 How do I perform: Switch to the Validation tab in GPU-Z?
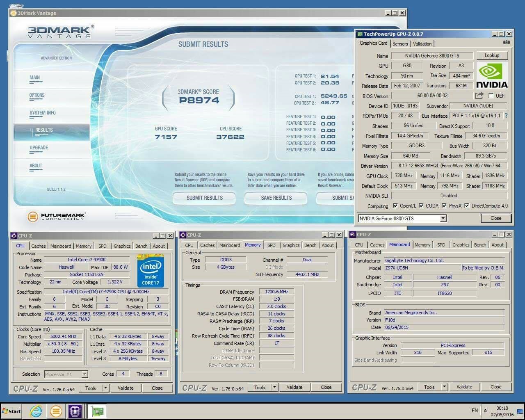pos(422,44)
